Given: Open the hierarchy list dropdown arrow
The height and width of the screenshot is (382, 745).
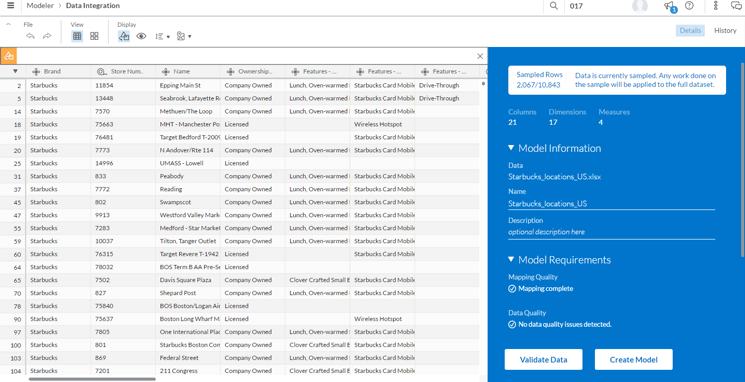Looking at the screenshot, I should click(x=168, y=37).
